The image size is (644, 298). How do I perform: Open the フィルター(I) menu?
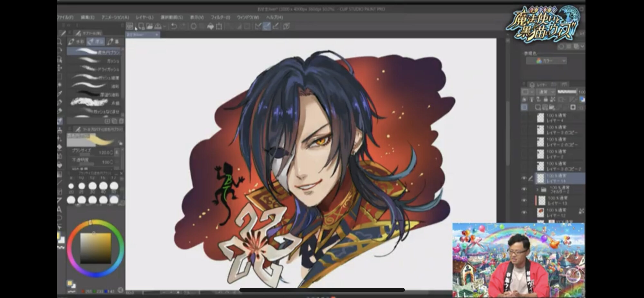[220, 17]
